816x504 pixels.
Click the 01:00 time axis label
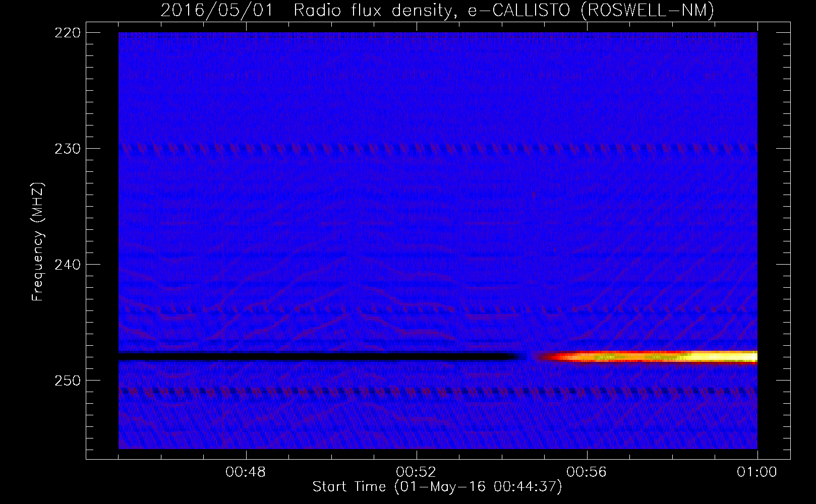coord(756,472)
